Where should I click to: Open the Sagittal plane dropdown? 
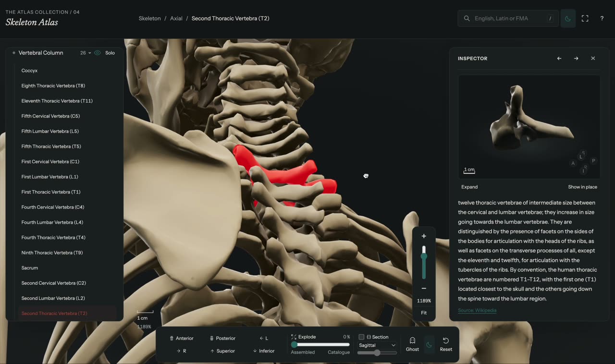click(x=377, y=345)
